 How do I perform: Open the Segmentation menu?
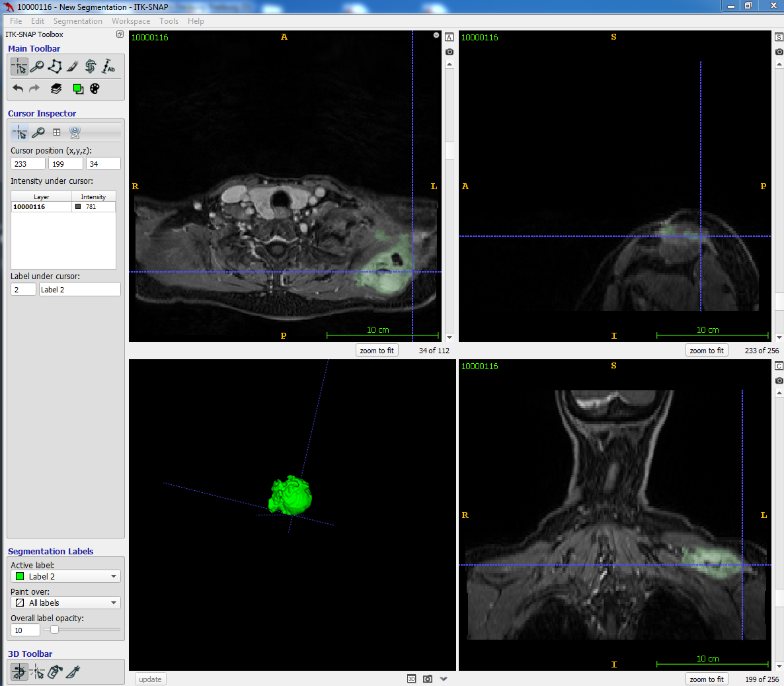click(77, 21)
